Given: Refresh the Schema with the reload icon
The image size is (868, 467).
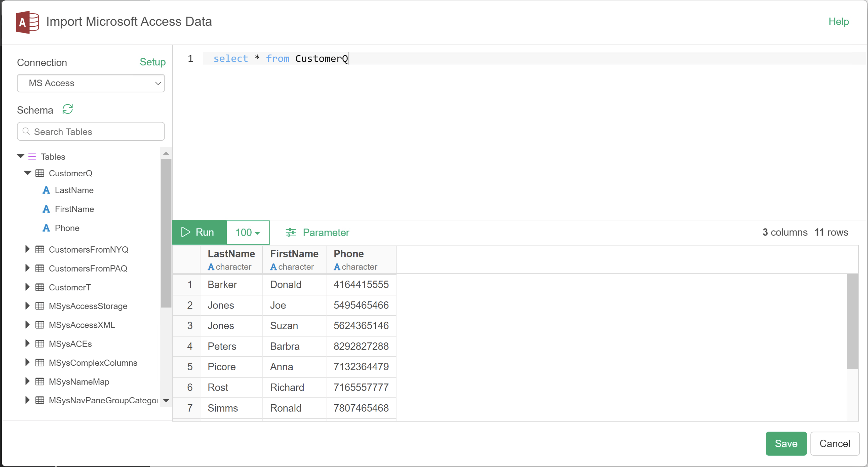Looking at the screenshot, I should (68, 109).
